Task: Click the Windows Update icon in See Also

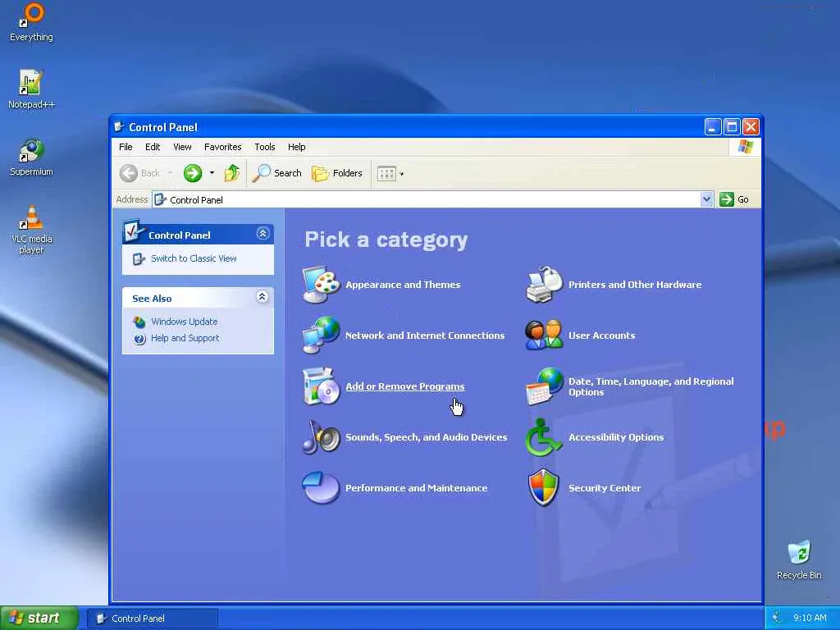Action: (139, 322)
